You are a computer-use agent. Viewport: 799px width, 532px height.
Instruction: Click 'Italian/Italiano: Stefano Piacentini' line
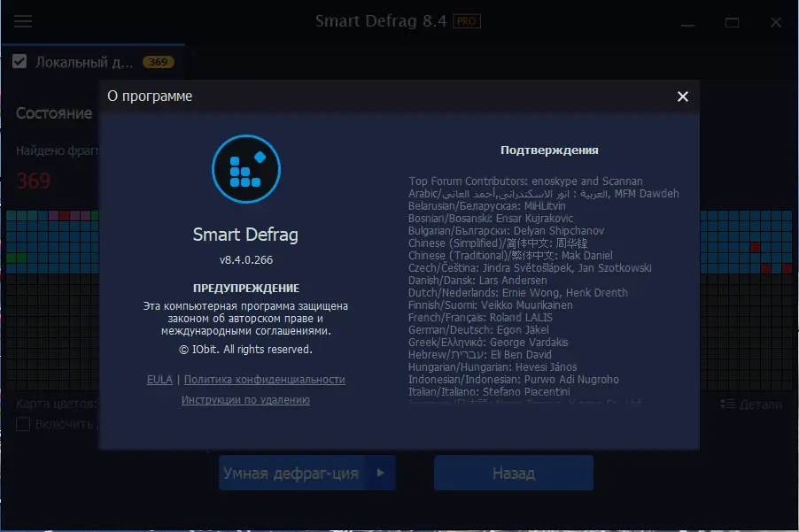click(489, 391)
